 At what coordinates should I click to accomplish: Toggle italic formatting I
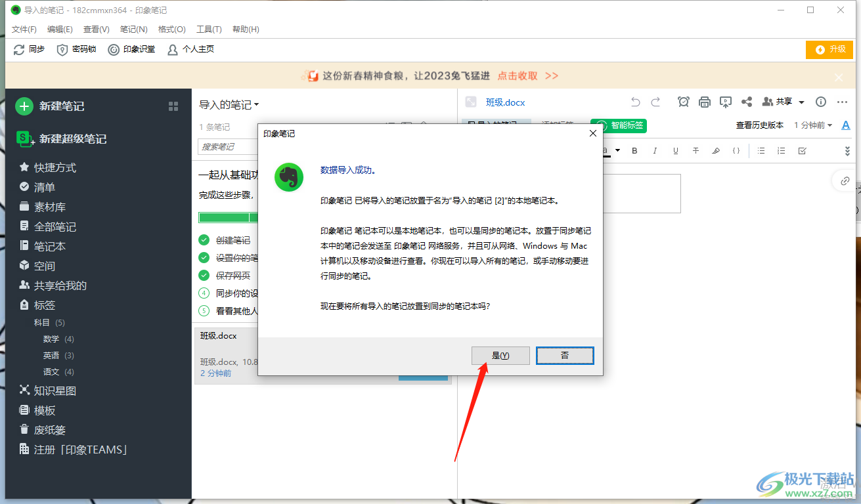coord(655,151)
